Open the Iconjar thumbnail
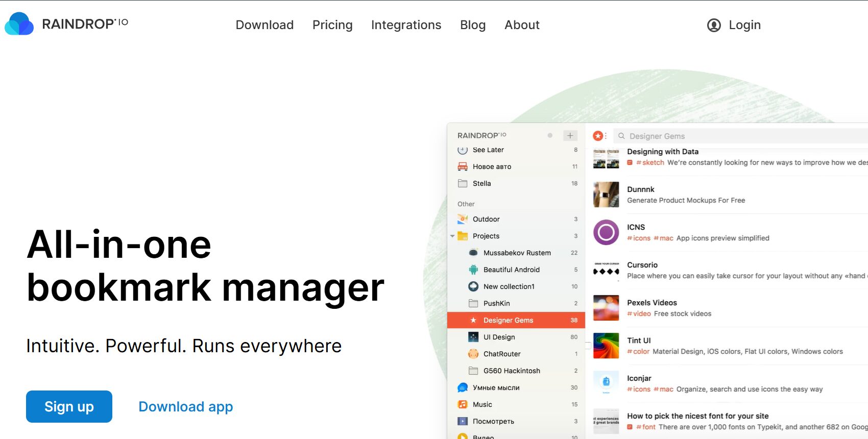 coord(606,383)
